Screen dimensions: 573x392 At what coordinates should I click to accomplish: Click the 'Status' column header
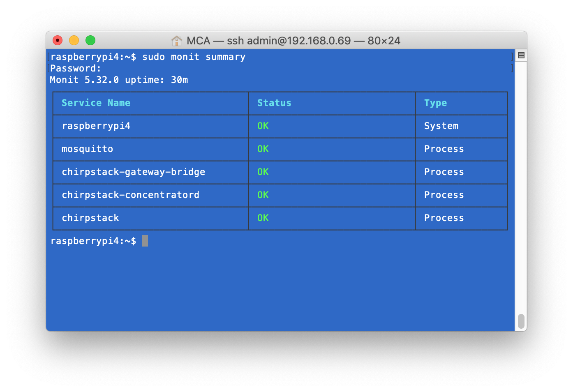tap(274, 103)
